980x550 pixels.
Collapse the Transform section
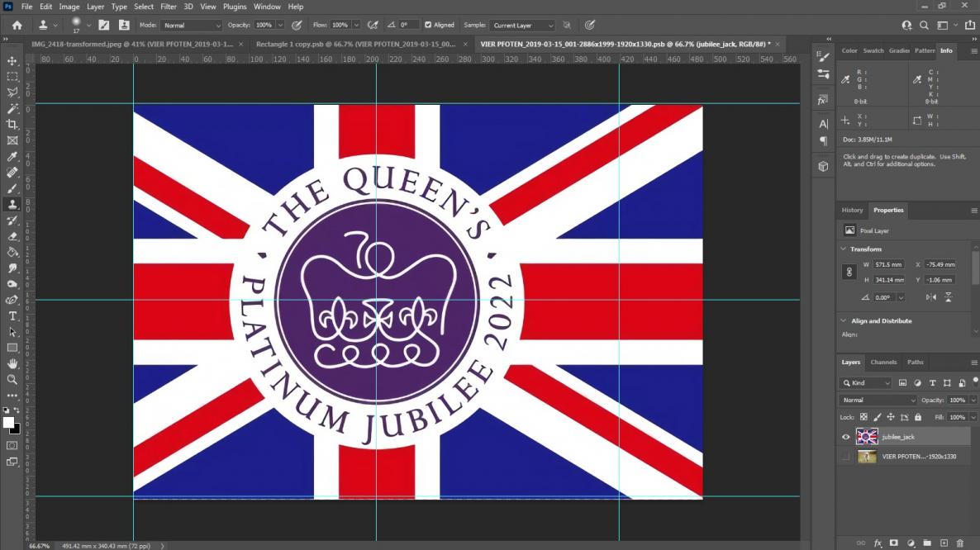point(843,249)
